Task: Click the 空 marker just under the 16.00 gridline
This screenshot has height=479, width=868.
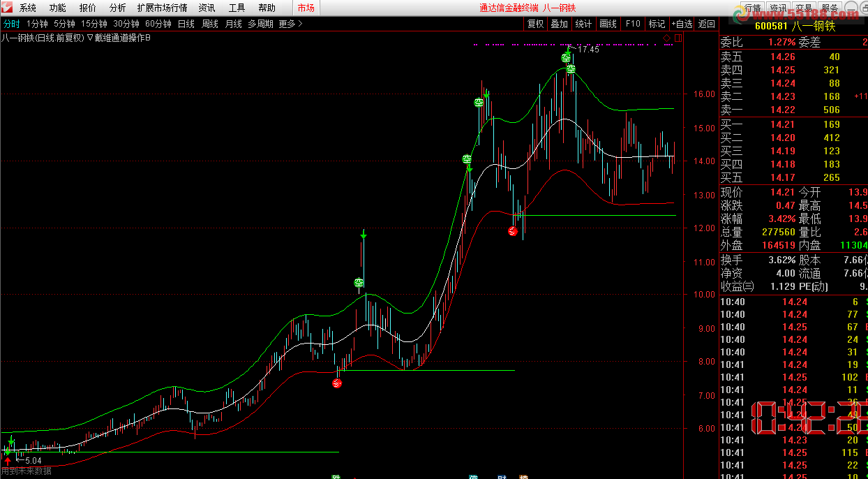Action: [479, 103]
